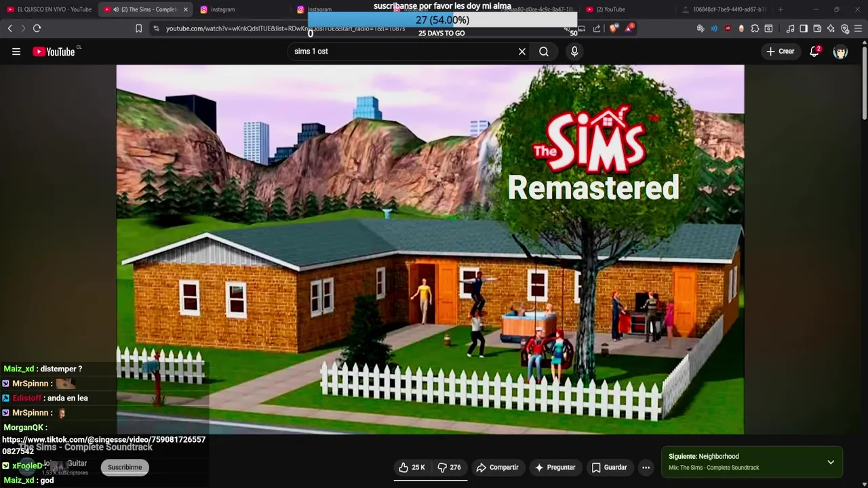
Task: Go to YouTube home via the logo
Action: 54,52
